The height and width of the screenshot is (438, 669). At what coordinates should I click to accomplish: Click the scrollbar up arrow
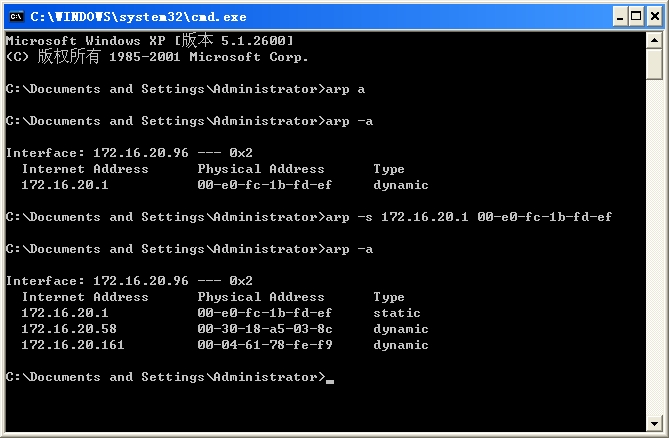click(654, 39)
